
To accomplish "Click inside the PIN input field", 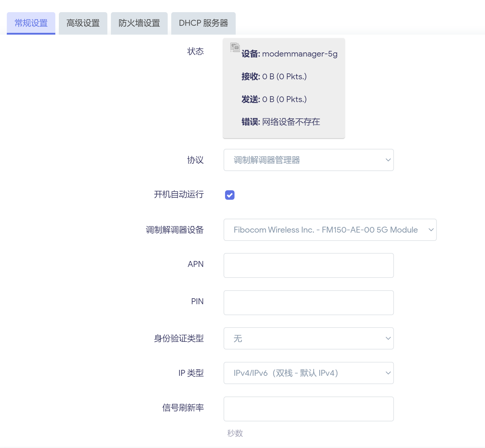I will [x=308, y=302].
